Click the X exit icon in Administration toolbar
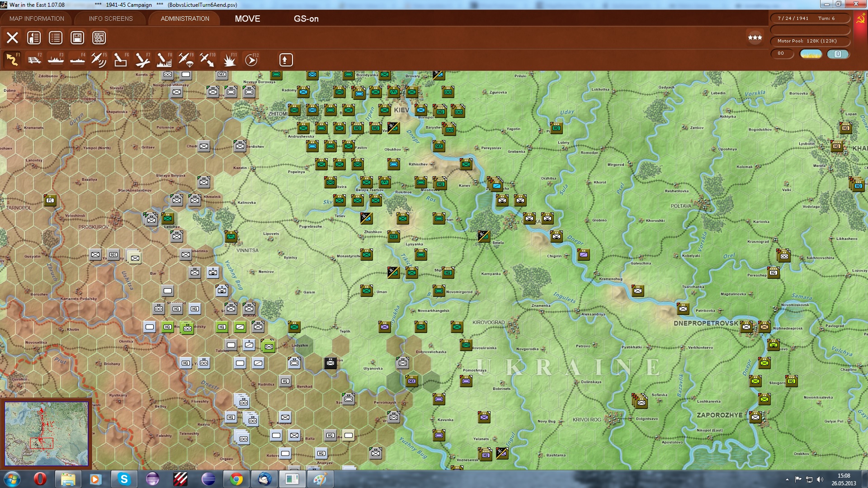Image resolution: width=868 pixels, height=488 pixels. (12, 38)
